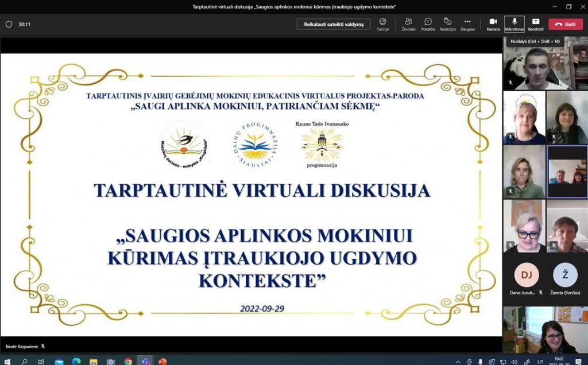Launch Microsoft Edge from taskbar
The image size is (588, 365).
coord(76,362)
